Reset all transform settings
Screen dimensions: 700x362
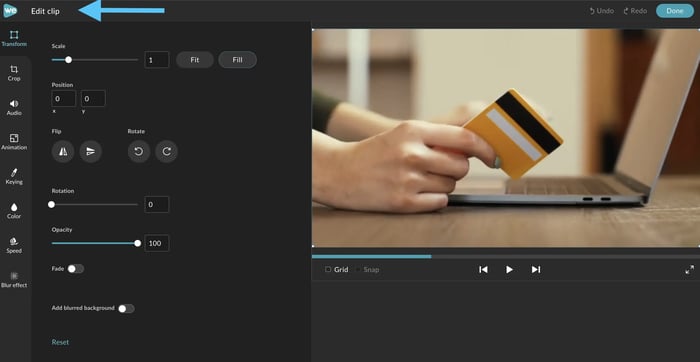[60, 342]
